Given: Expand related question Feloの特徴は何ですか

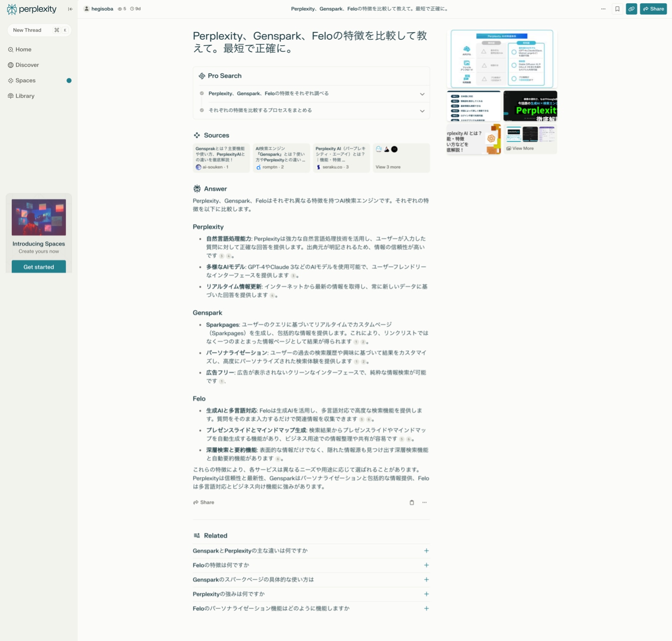Looking at the screenshot, I should tap(311, 565).
